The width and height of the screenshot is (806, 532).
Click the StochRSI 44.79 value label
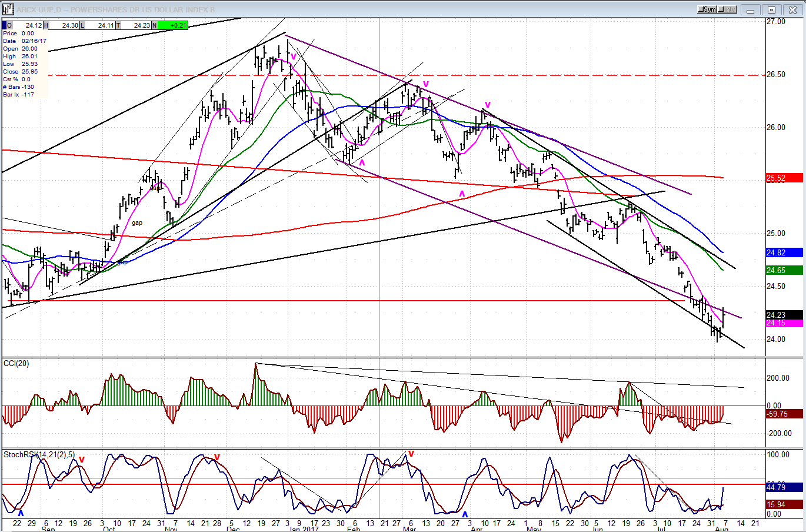click(784, 487)
